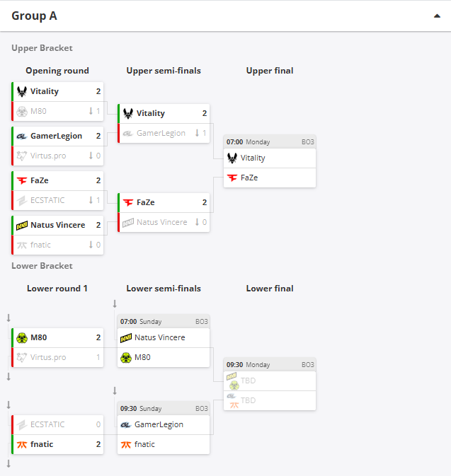The width and height of the screenshot is (451, 476).
Task: Open Vitality link in upper final match
Action: (x=253, y=158)
